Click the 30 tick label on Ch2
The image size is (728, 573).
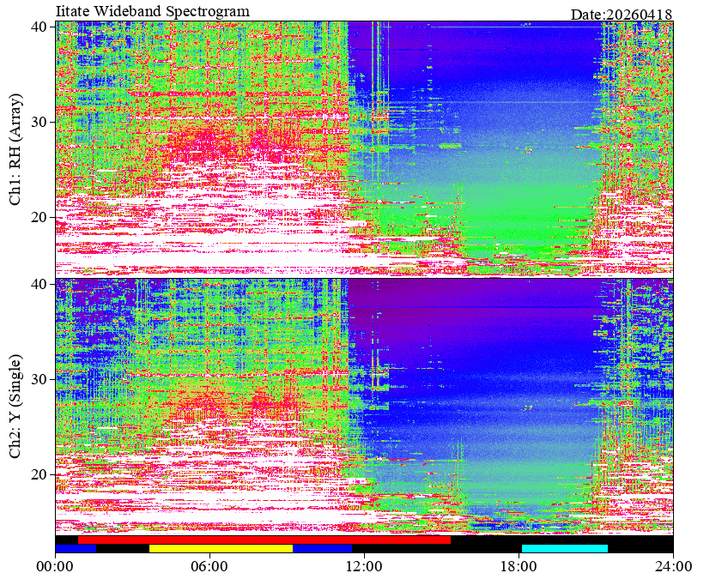(39, 379)
